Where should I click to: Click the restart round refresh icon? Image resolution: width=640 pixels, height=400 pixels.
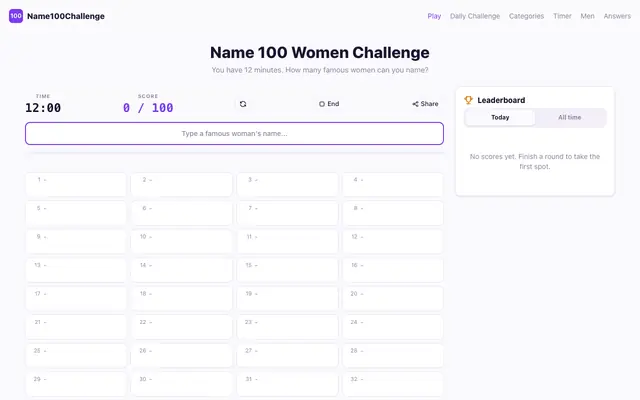tap(243, 104)
